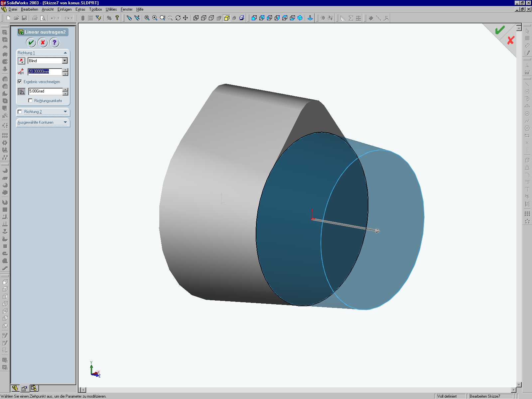Click the 20.00000mm depth input field
This screenshot has width=532, height=399.
coord(45,71)
